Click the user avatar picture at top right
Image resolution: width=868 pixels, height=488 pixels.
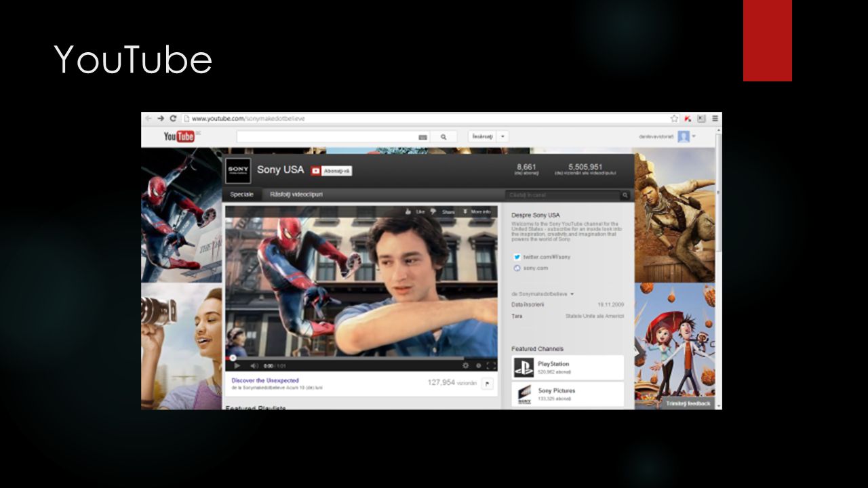click(684, 136)
